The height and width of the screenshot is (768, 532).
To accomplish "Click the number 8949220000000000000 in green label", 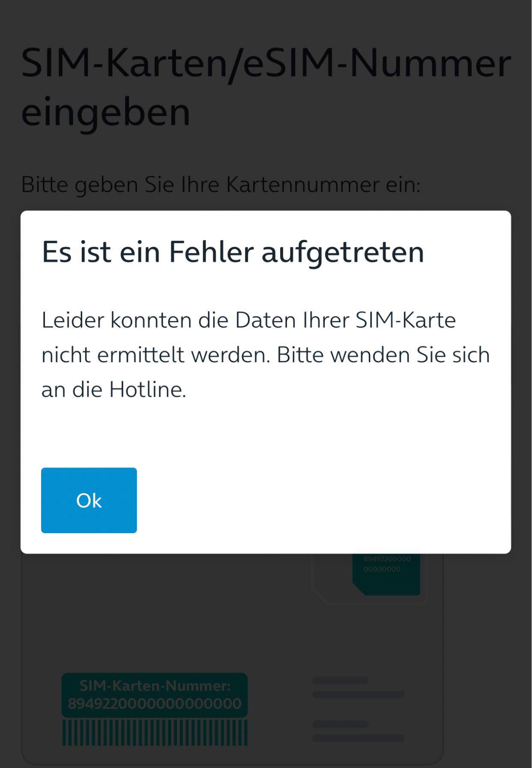I will tap(155, 704).
